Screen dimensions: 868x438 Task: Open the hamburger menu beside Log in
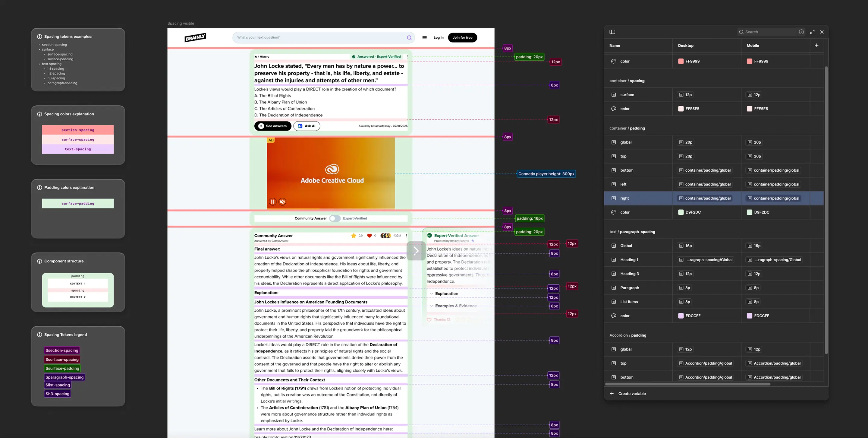(425, 38)
